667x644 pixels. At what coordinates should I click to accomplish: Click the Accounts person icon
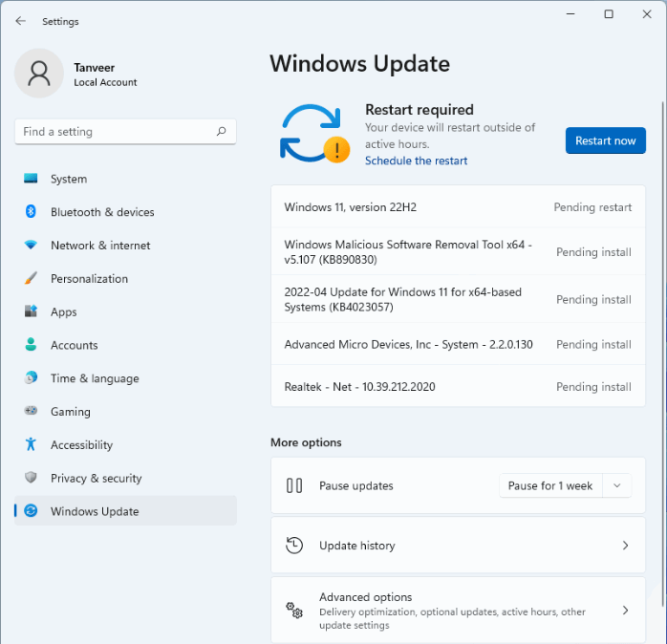click(x=31, y=344)
